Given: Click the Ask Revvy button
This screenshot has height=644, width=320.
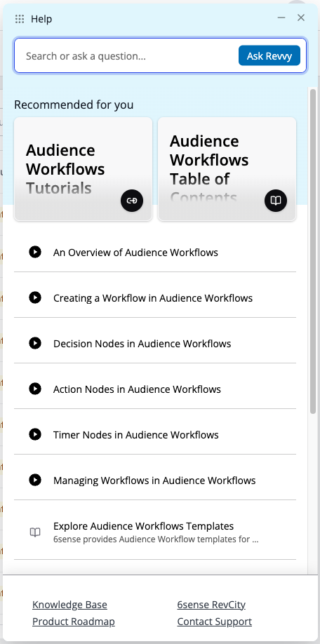Looking at the screenshot, I should point(269,56).
